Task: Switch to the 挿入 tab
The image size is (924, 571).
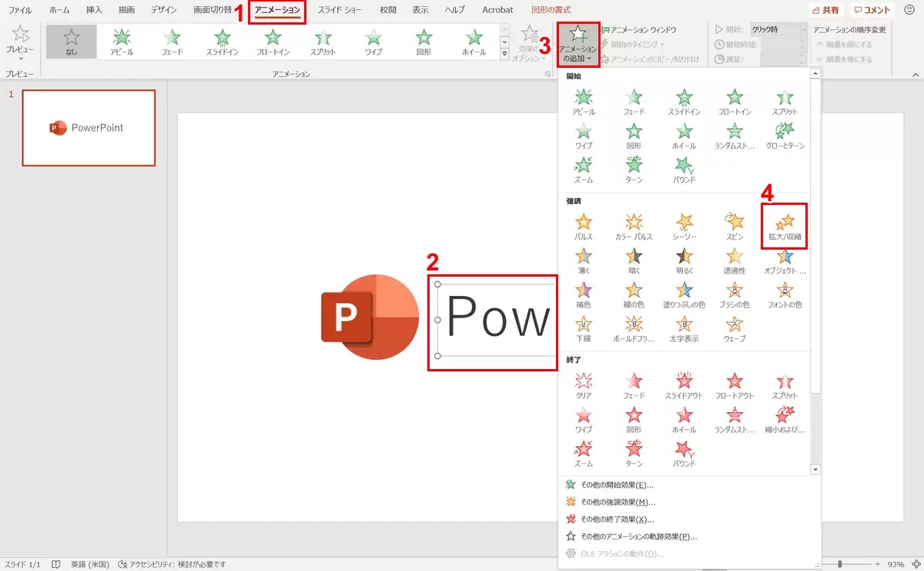Action: (x=94, y=11)
